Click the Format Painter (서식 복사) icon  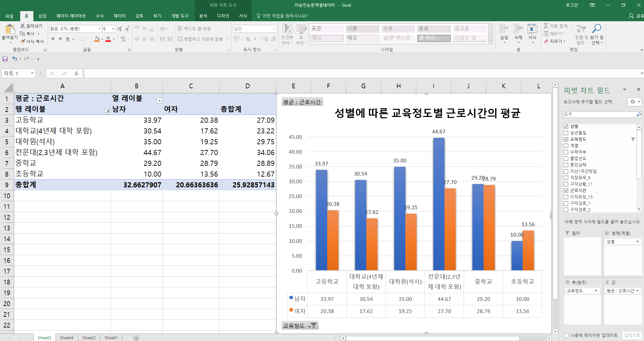(x=23, y=41)
